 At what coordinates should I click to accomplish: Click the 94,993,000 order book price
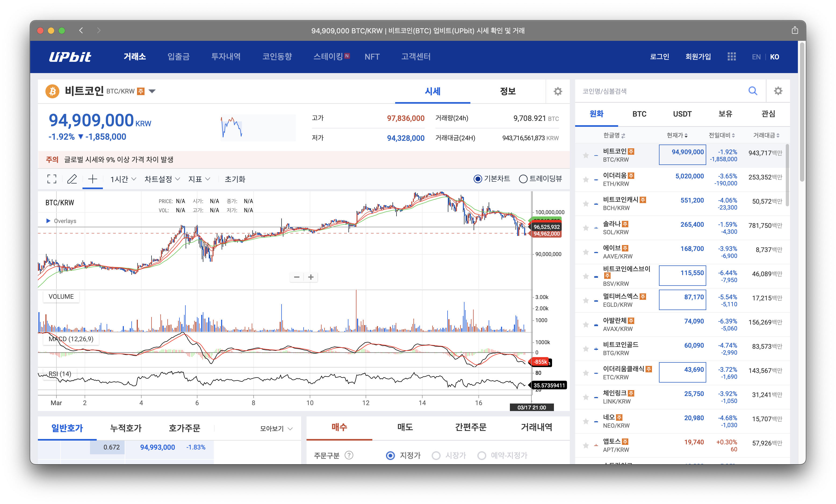click(157, 447)
